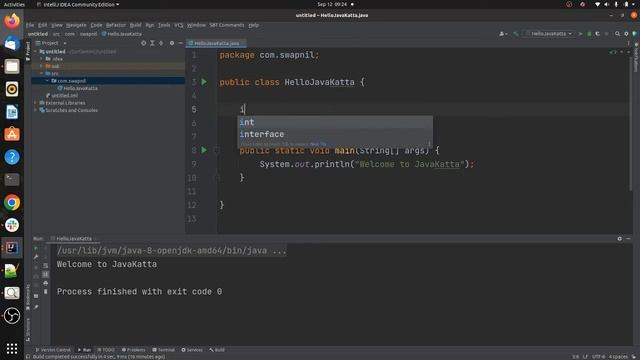This screenshot has width=640, height=360.
Task: Click the locate-file target icon in Project panel
Action: (143, 43)
